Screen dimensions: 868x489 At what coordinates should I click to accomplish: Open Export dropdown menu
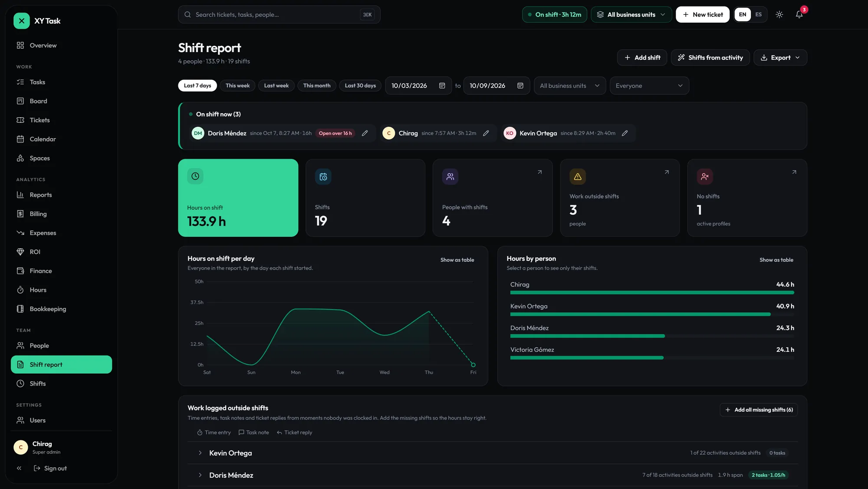click(x=780, y=57)
